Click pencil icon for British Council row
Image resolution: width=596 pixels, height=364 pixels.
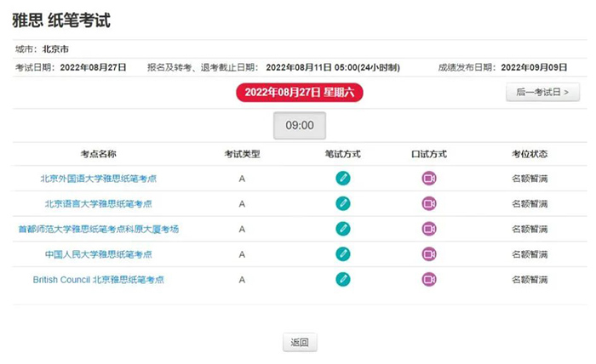click(x=343, y=279)
